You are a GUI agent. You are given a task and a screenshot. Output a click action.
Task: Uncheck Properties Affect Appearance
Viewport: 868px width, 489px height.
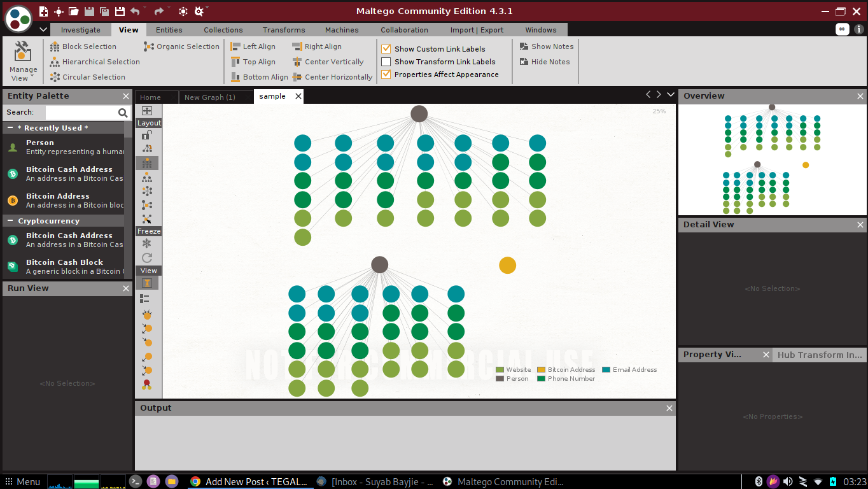385,74
